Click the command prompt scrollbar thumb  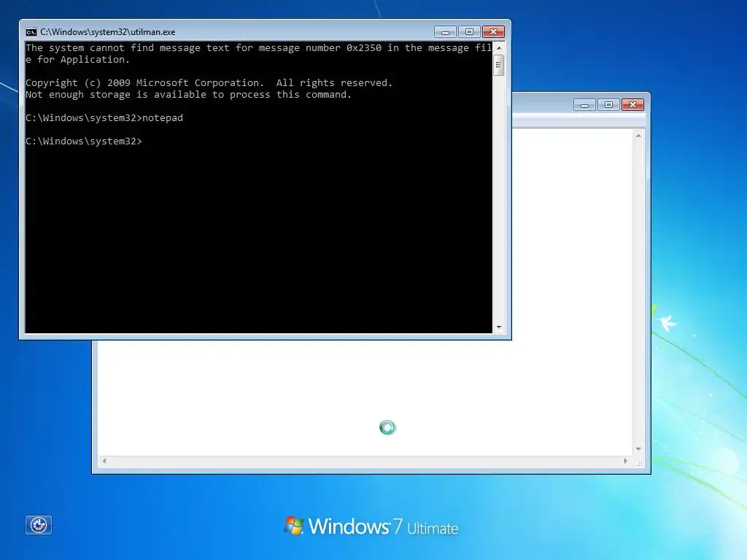(x=499, y=65)
